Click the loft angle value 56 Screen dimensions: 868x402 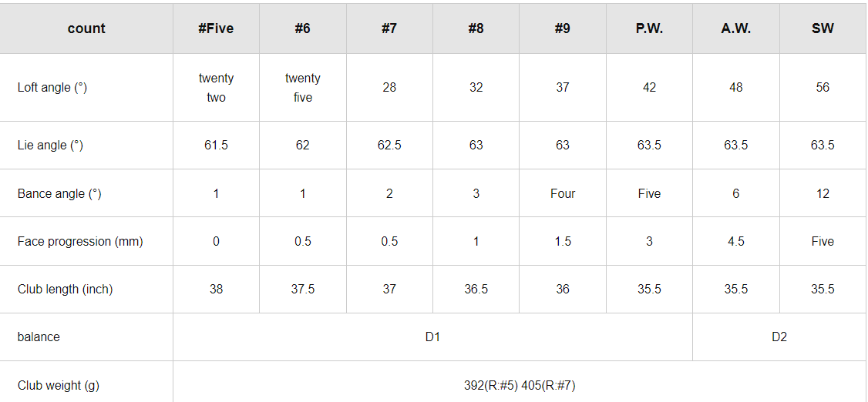pyautogui.click(x=823, y=88)
